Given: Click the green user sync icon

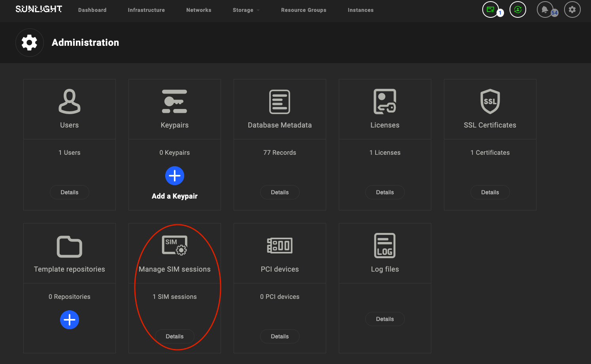Looking at the screenshot, I should (x=518, y=9).
